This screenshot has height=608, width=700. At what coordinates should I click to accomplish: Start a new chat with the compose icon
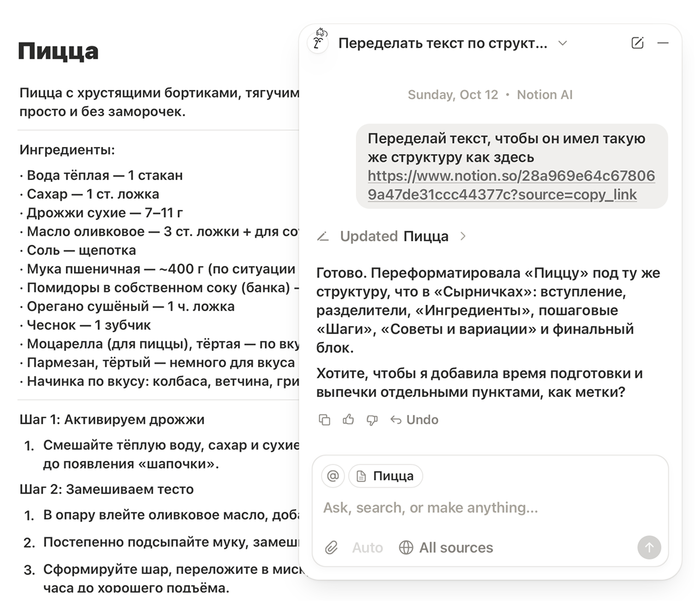tap(637, 43)
